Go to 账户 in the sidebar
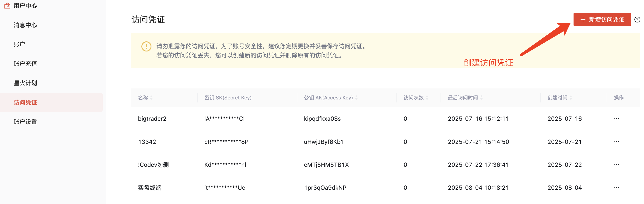Image resolution: width=644 pixels, height=204 pixels. click(19, 44)
